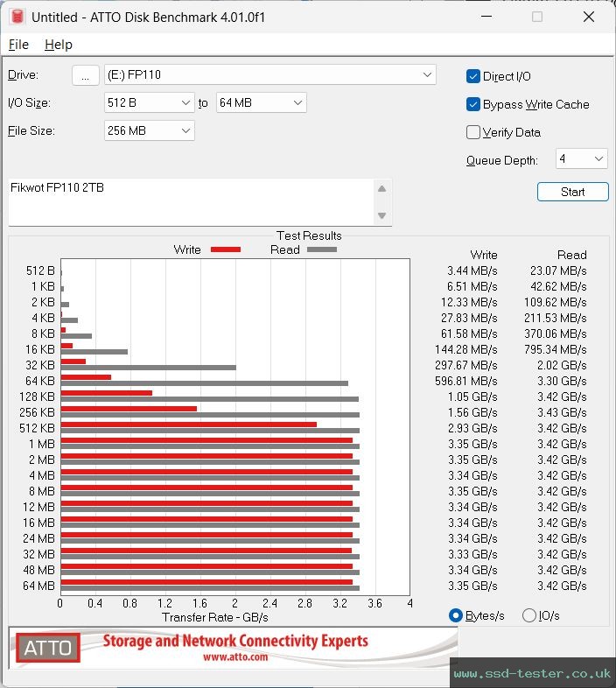Enable the Verify Data checkbox
616x688 pixels.
click(x=473, y=132)
